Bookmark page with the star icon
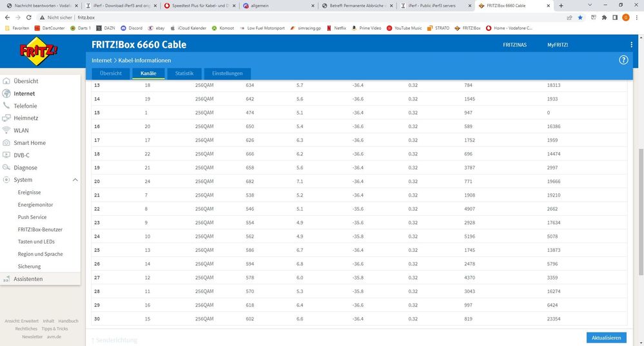Screen dimensions: 644x346 [580, 17]
